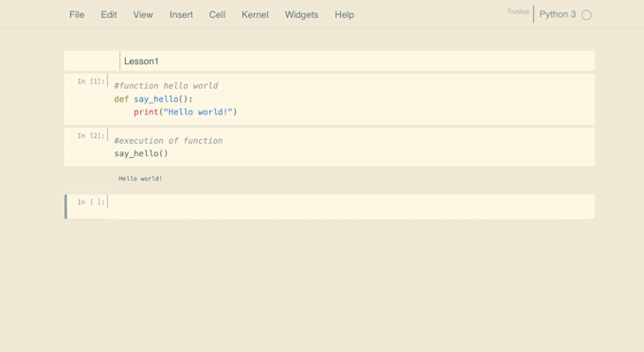Click the In [2]: prompt label
This screenshot has width=644, height=352.
coord(91,136)
